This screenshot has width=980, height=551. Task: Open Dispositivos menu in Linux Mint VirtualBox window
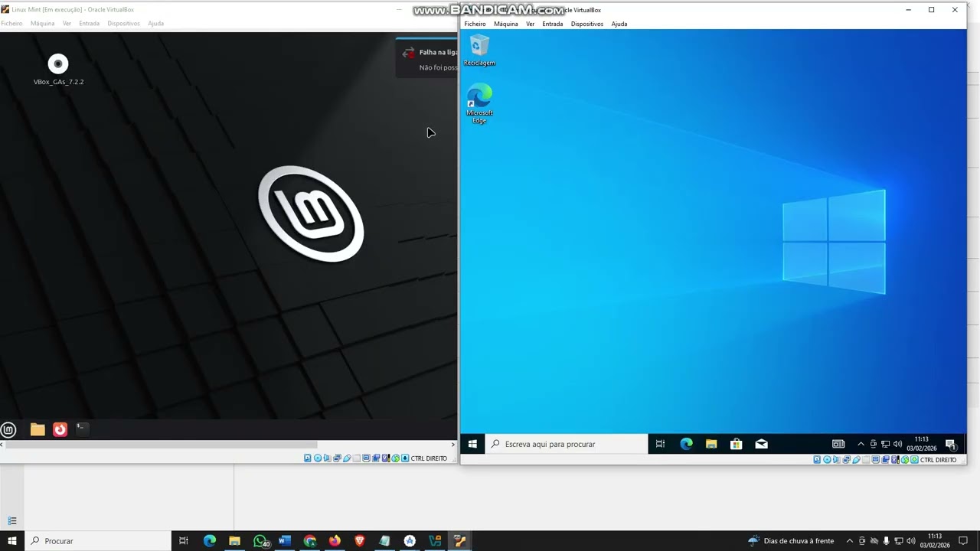[x=123, y=24]
